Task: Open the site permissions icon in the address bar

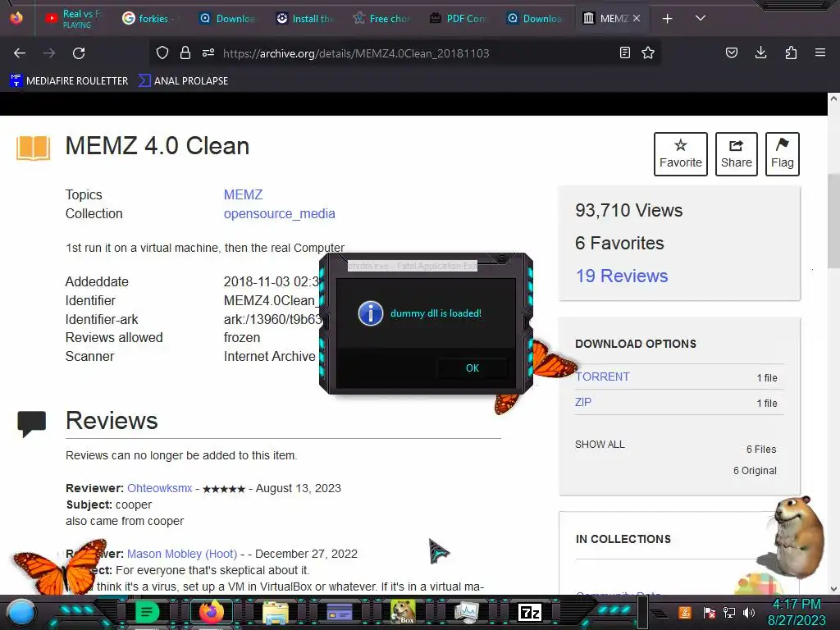Action: (208, 52)
